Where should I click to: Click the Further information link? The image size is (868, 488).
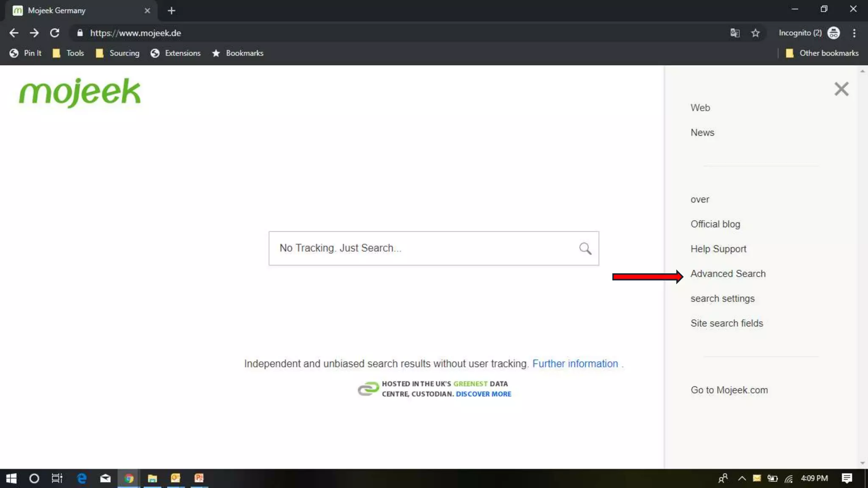(x=575, y=363)
